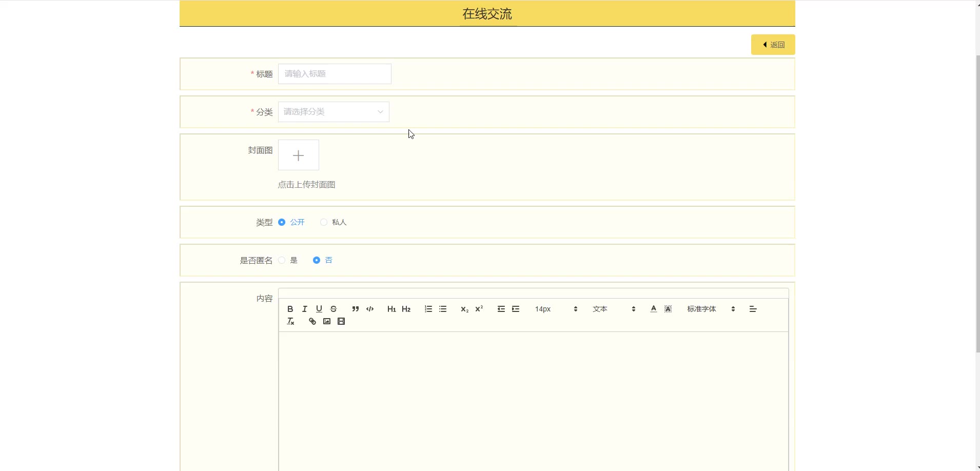980x471 pixels.
Task: Click the 点击上传封面图 hint text
Action: (x=307, y=185)
